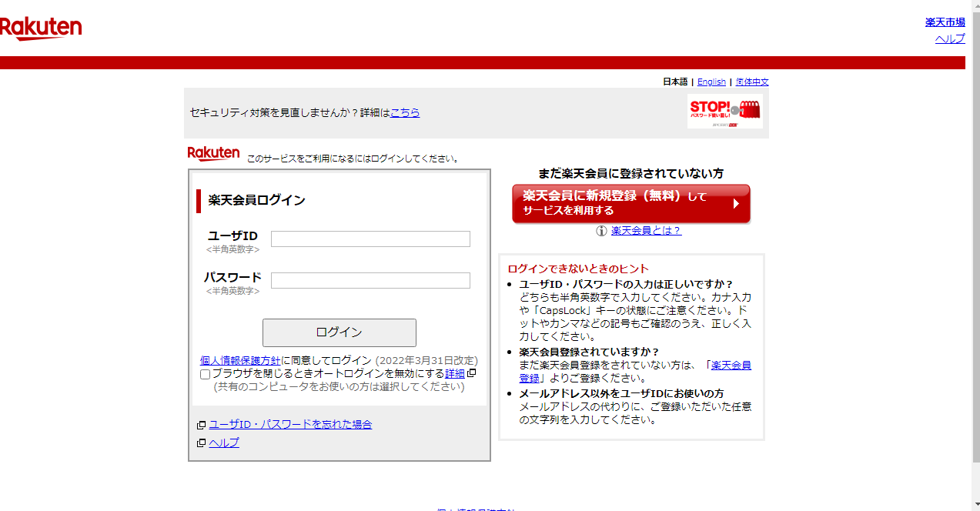Click the まだ楽天会員に登録されていない方 text
The image size is (980, 511).
631,174
